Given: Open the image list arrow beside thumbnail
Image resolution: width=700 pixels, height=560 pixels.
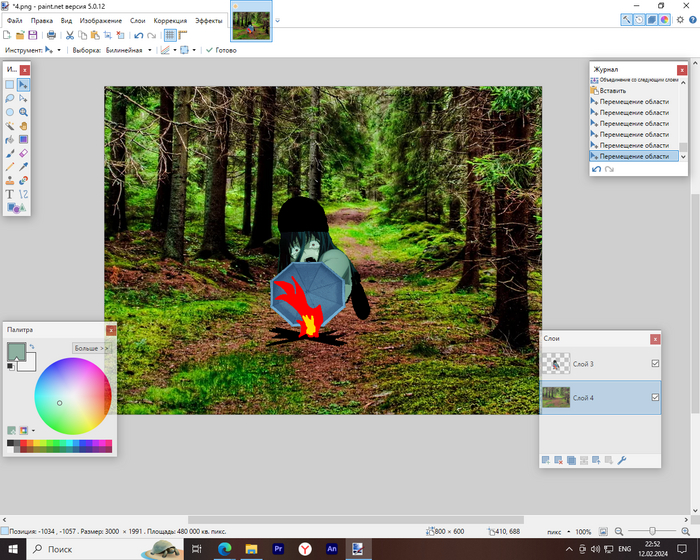Looking at the screenshot, I should click(x=278, y=20).
